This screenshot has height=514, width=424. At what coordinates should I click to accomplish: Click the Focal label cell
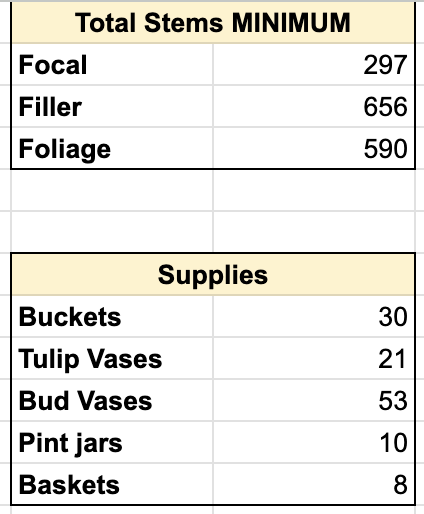click(112, 64)
